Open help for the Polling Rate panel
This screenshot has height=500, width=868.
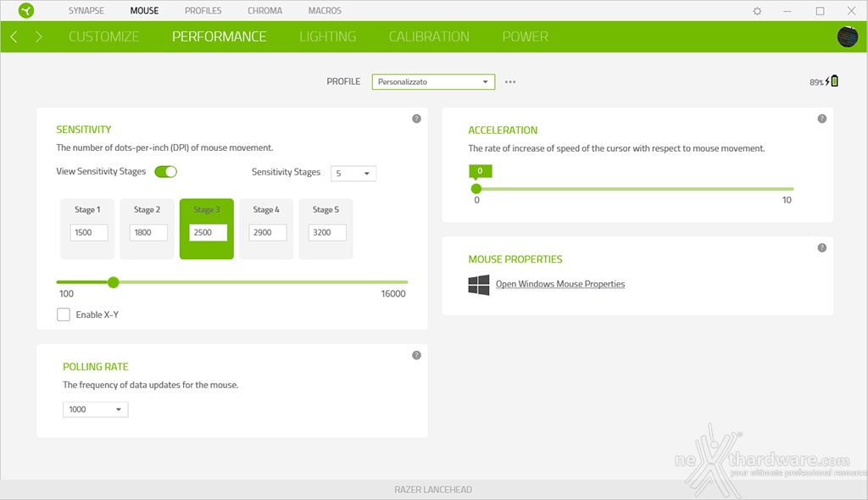pos(416,355)
